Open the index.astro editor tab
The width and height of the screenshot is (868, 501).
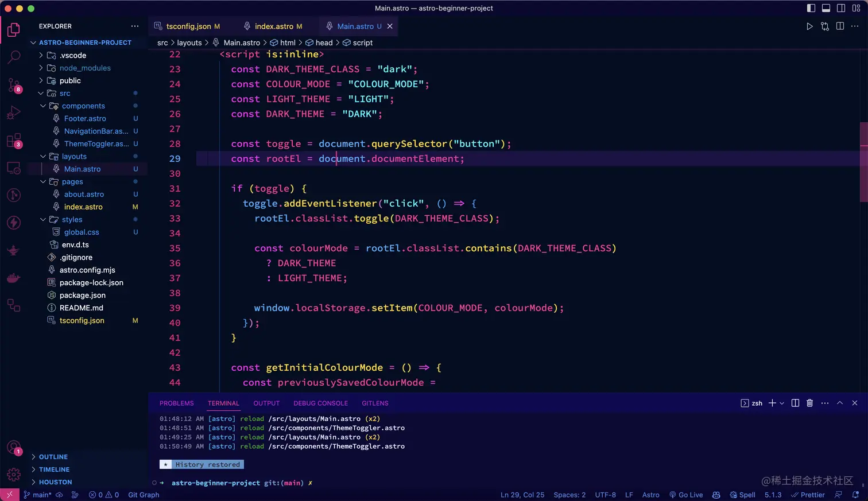pyautogui.click(x=273, y=26)
